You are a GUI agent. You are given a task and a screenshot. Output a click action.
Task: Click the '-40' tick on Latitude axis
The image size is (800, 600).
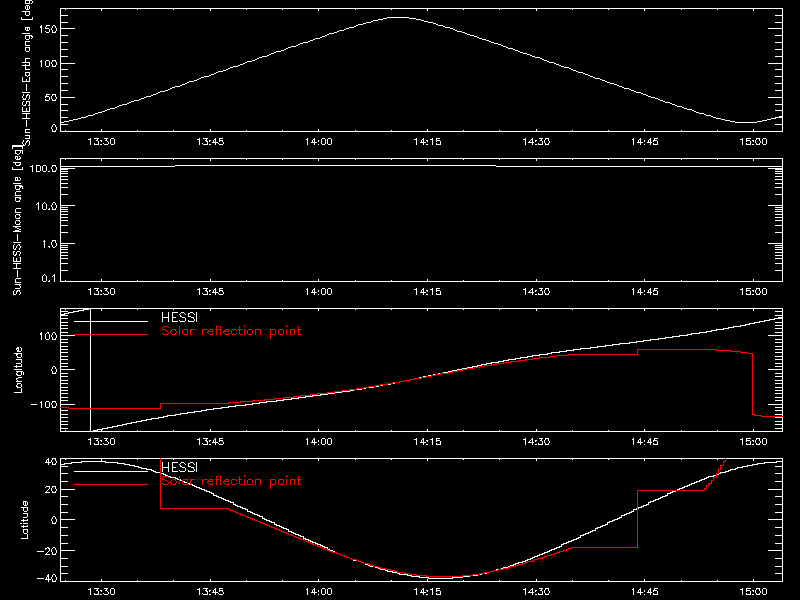[47, 579]
